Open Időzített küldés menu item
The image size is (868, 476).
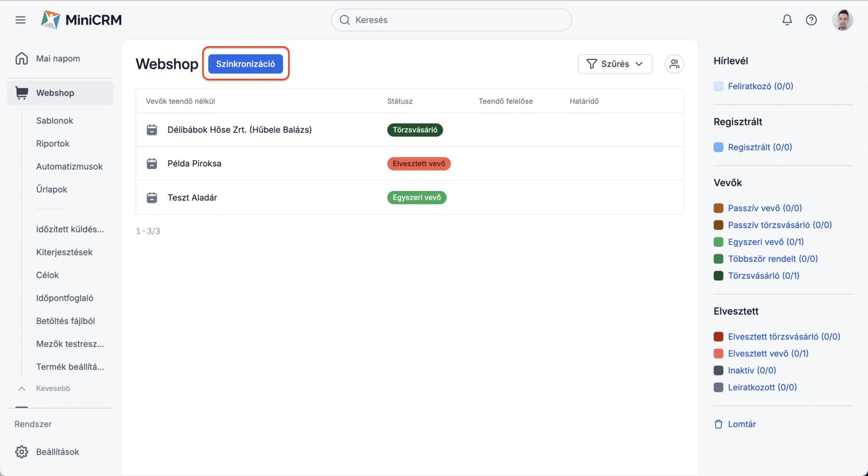pyautogui.click(x=70, y=229)
